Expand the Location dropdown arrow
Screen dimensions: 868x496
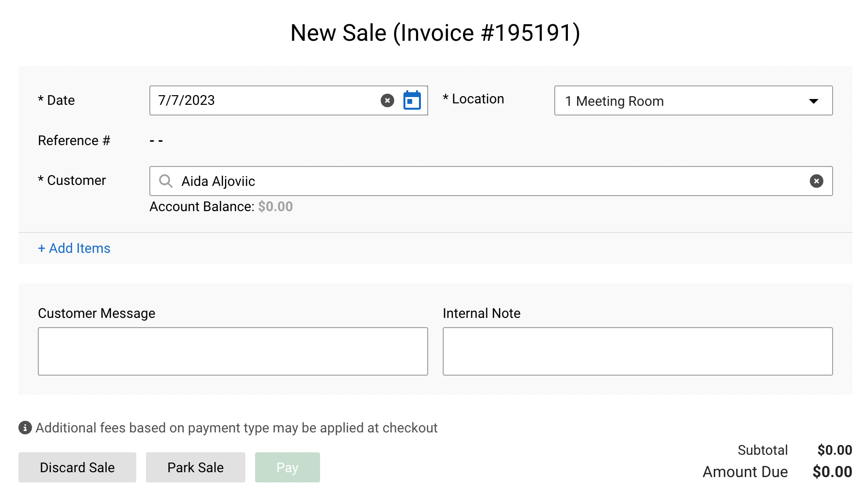click(814, 101)
